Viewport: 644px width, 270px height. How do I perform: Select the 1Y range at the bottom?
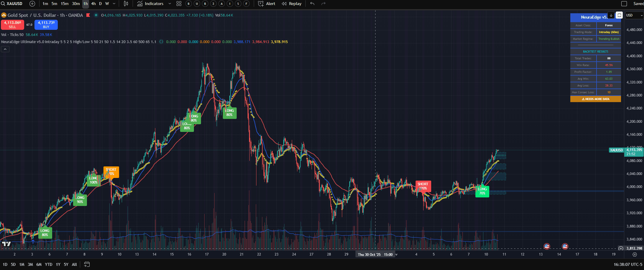[58, 264]
